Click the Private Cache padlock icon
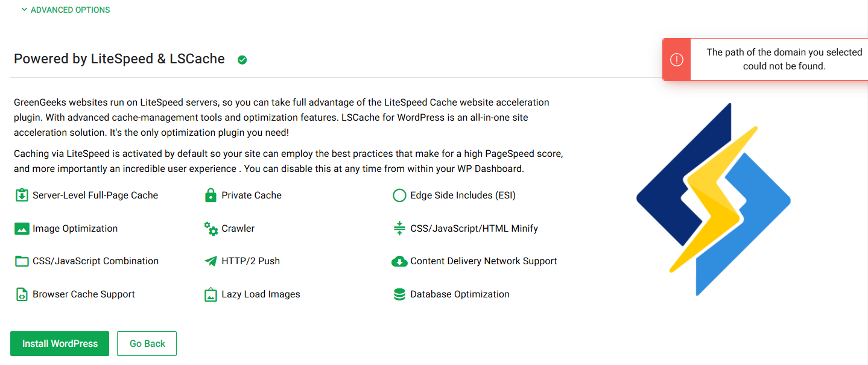 pyautogui.click(x=211, y=195)
